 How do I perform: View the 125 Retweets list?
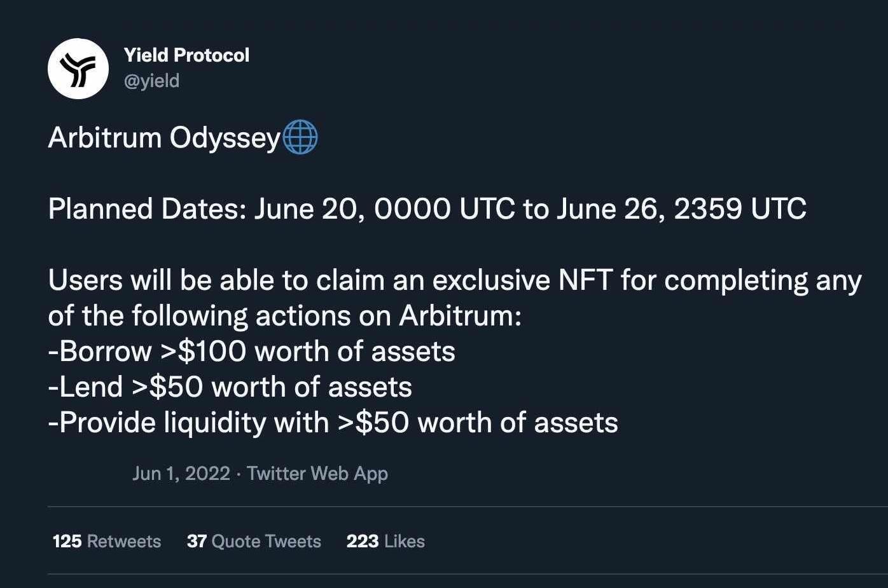tap(107, 542)
